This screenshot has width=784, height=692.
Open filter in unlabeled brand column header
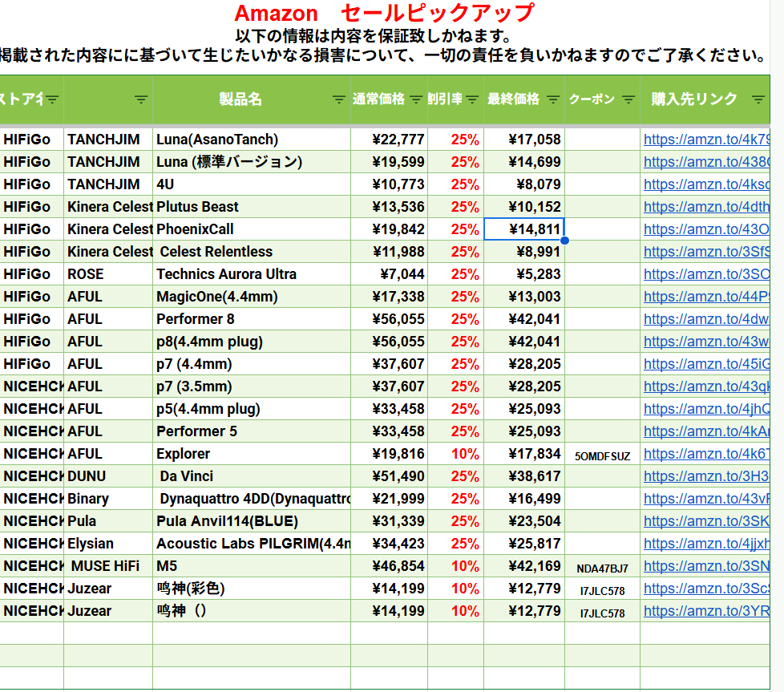tap(141, 99)
